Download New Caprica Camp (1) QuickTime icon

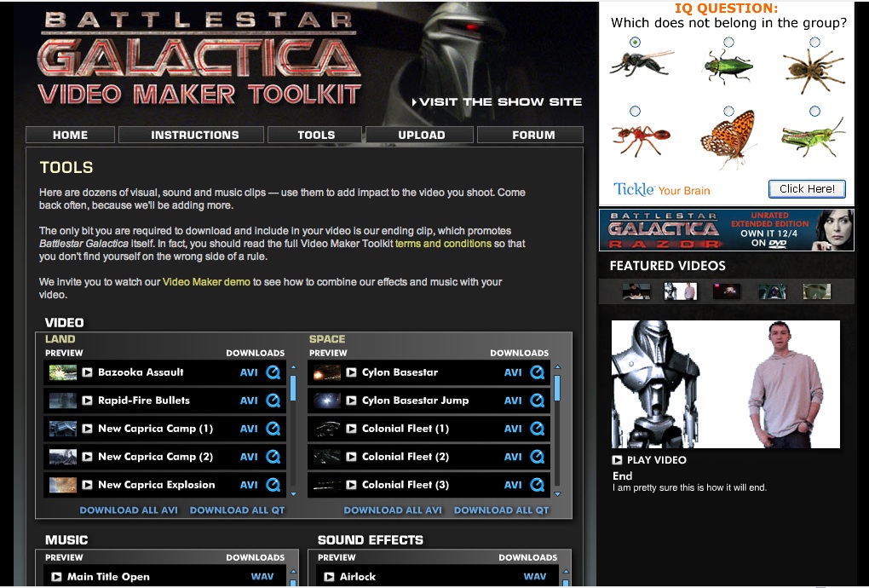click(x=273, y=429)
